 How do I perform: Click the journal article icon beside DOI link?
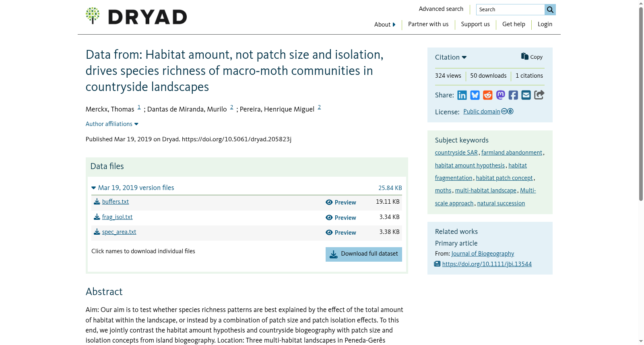[x=437, y=264]
